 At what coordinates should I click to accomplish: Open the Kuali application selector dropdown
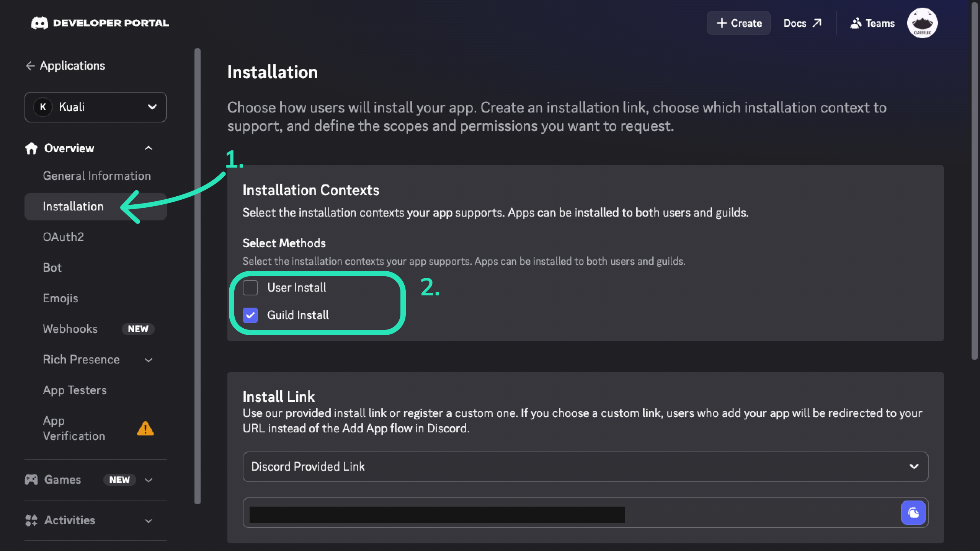pyautogui.click(x=96, y=107)
